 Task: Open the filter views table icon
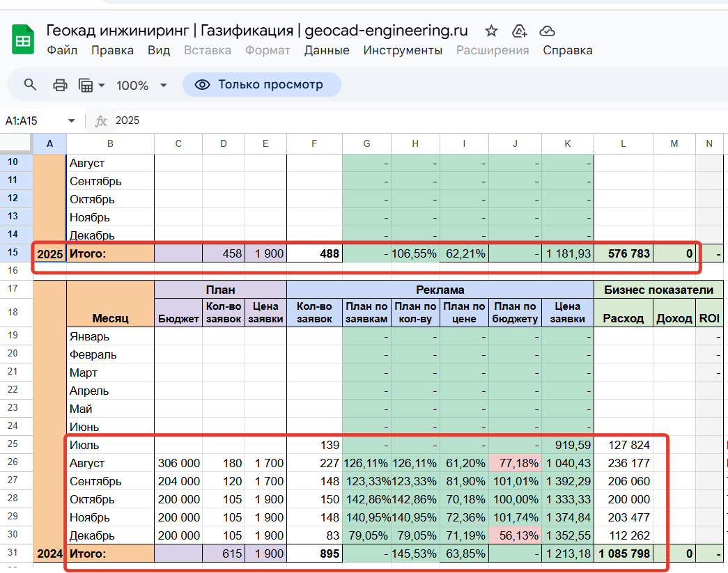(86, 85)
